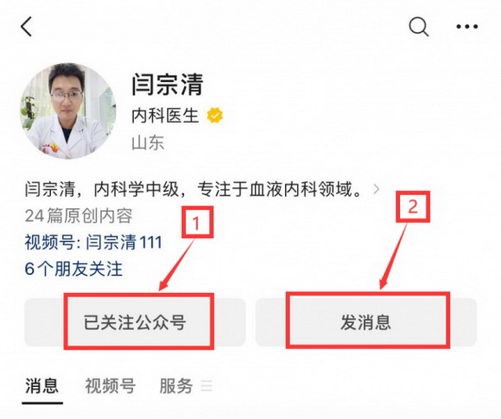Open the 6个朋友关注 link

(73, 269)
